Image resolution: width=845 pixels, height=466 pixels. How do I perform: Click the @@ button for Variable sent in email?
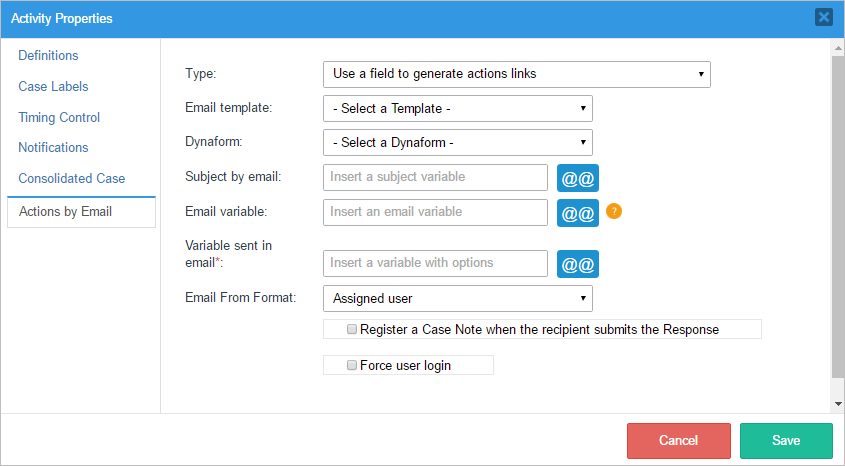[578, 264]
